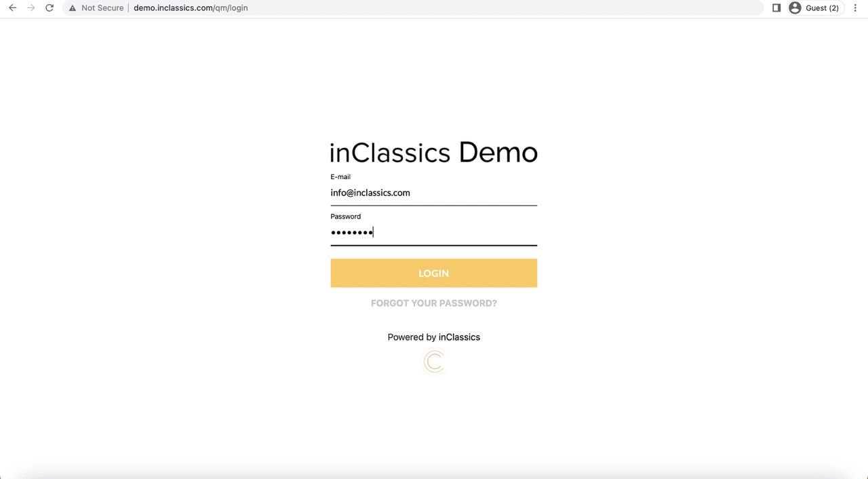Viewport: 868px width, 479px height.
Task: Focus the Password input field
Action: [434, 233]
